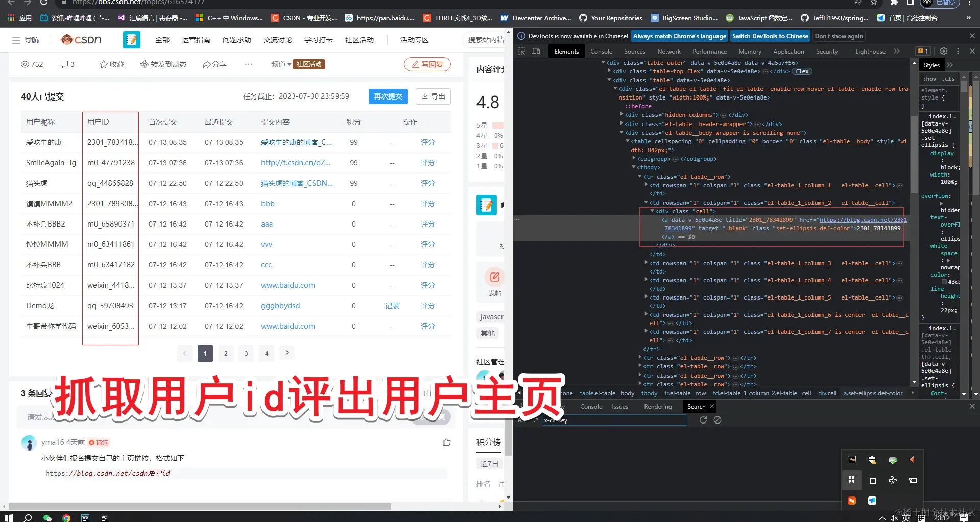Expand the el-table__header-wrapper node

click(622, 124)
